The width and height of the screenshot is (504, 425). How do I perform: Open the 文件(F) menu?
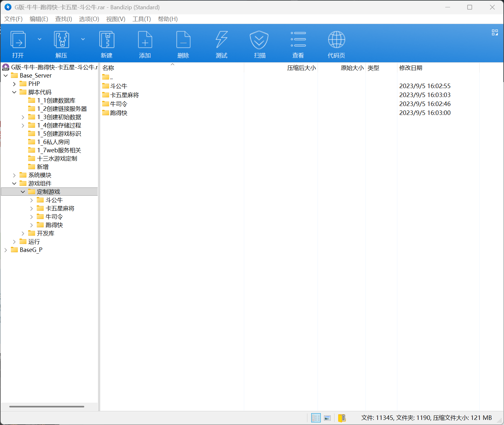[x=13, y=19]
